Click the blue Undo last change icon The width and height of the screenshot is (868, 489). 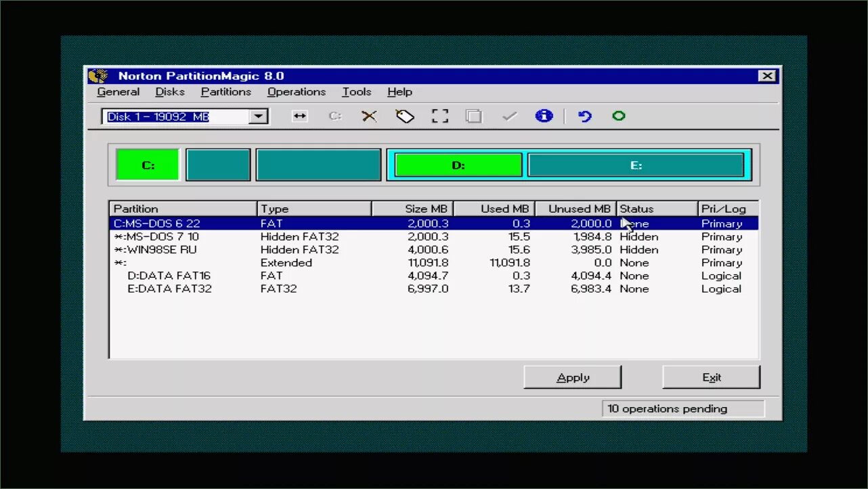tap(585, 116)
